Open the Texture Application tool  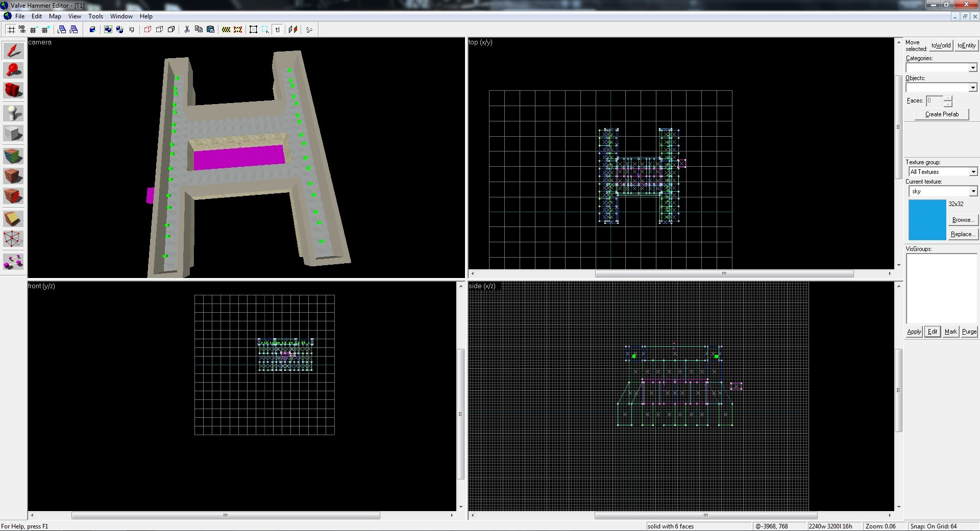pos(13,156)
